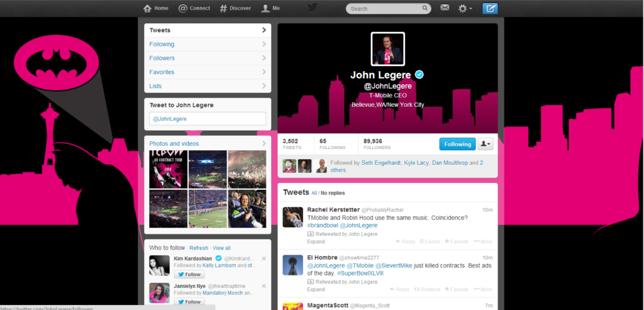The height and width of the screenshot is (310, 644).
Task: Select the No replies filter
Action: tap(333, 193)
